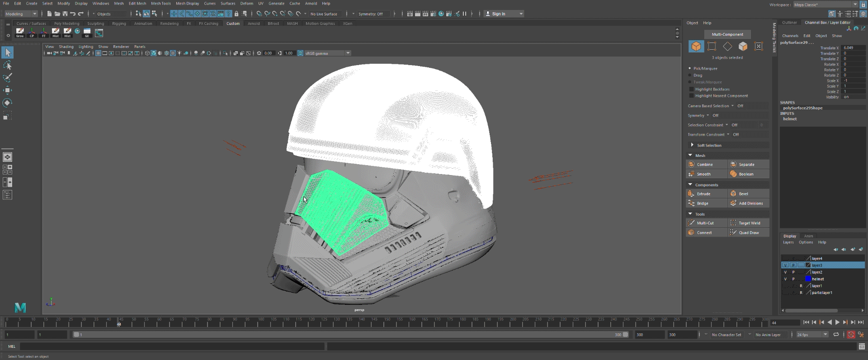The image size is (868, 360).
Task: Select the Drag radio option
Action: [x=690, y=76]
